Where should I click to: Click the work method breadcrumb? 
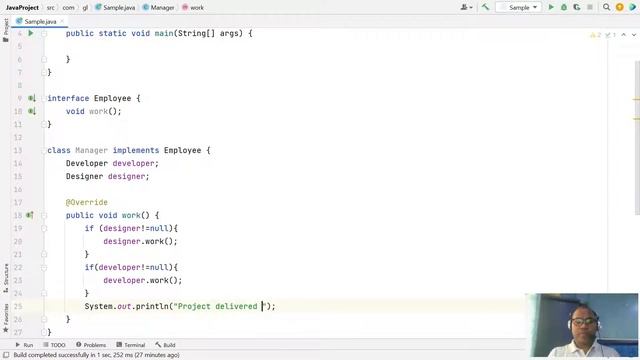[x=193, y=7]
